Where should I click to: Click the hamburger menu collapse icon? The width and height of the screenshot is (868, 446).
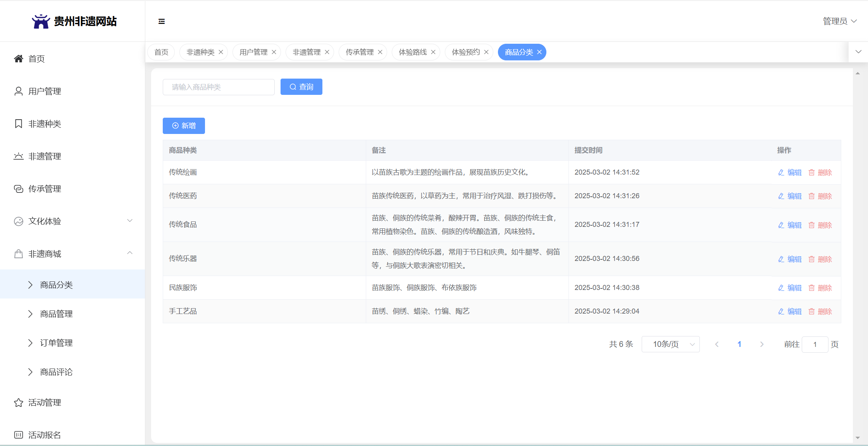coord(162,21)
